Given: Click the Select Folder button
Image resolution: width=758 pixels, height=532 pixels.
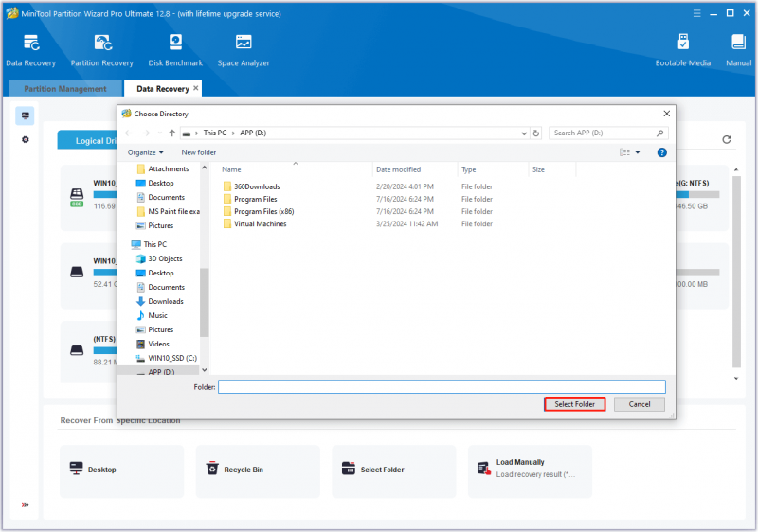Looking at the screenshot, I should [574, 404].
